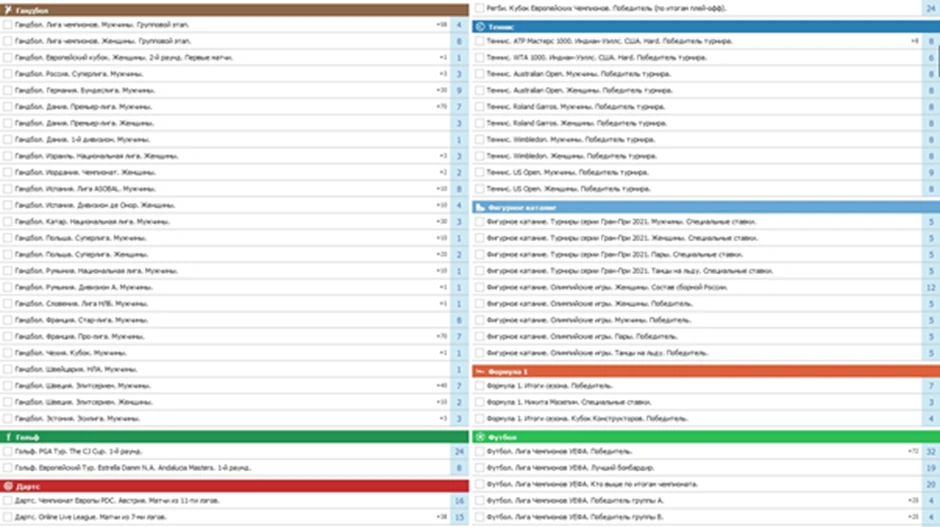The width and height of the screenshot is (940, 527).
Task: Open Футбол Лига Чемпионов Победитель группы A
Action: point(575,500)
